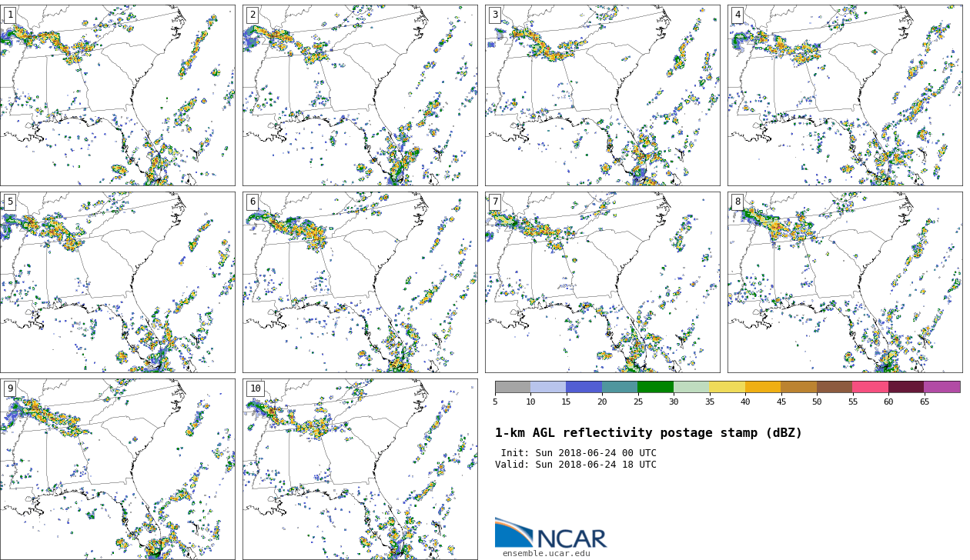This screenshot has height=560, width=970.
Task: View ensemble member 7 map panel
Action: (602, 282)
